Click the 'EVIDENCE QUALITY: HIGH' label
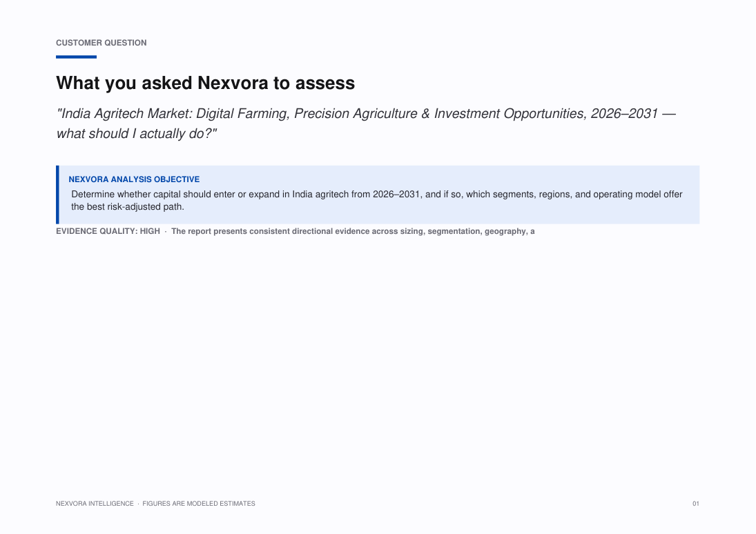 tap(108, 231)
